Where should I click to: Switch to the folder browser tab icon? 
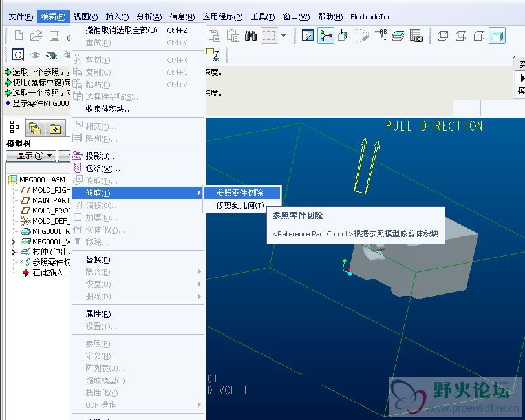pos(35,128)
